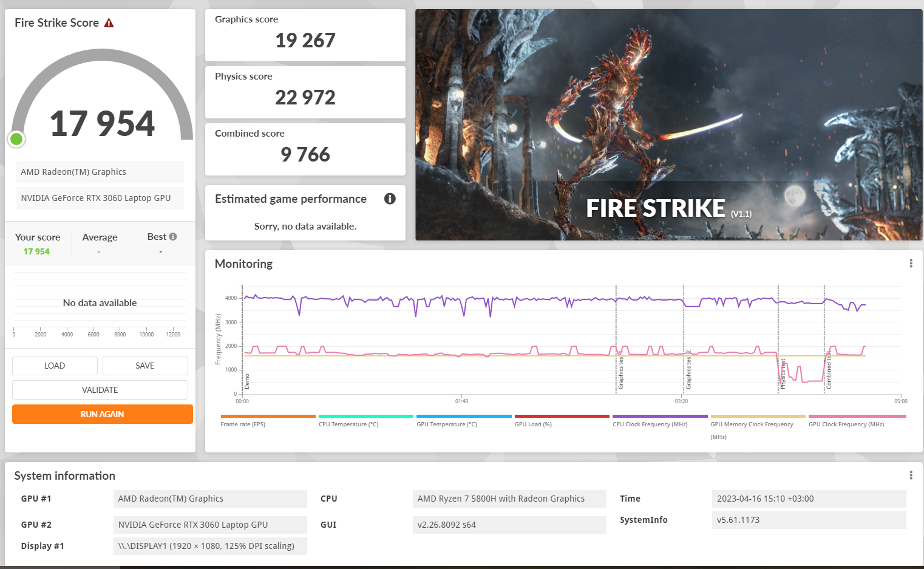Click the "Sorry, no data available." message

(305, 227)
